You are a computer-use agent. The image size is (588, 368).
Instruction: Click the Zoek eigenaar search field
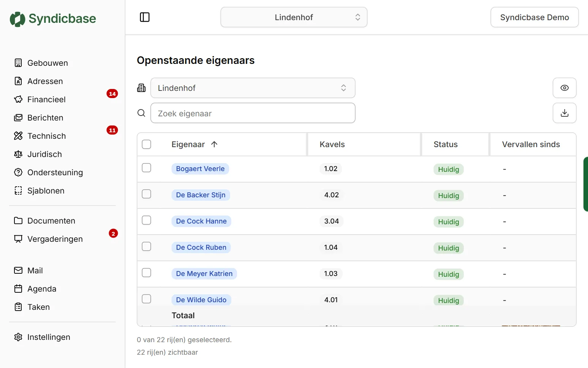pos(253,113)
